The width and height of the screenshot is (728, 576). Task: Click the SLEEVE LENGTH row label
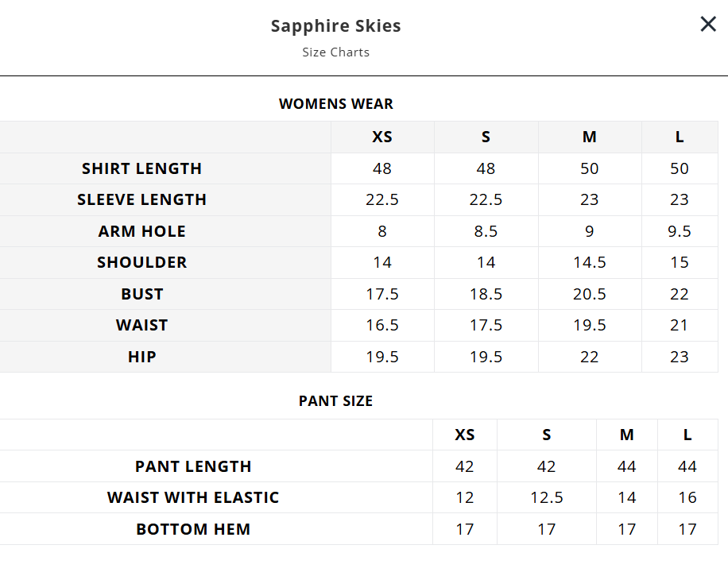142,199
